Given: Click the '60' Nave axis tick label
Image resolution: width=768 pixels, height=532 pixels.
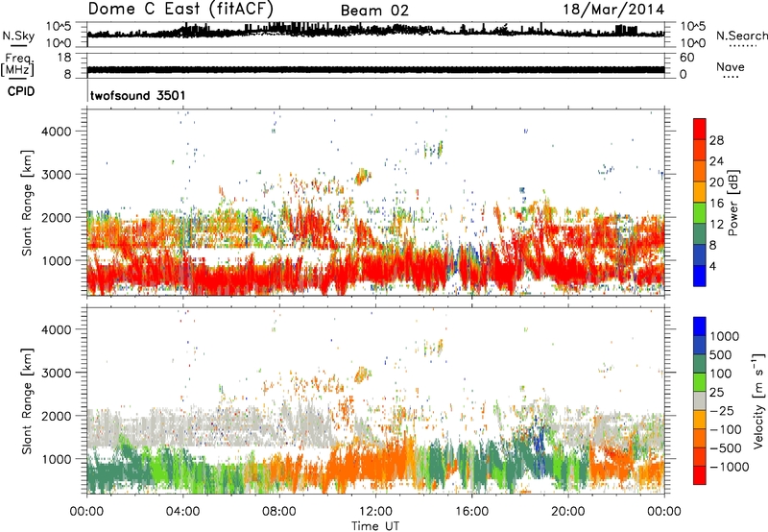Looking at the screenshot, I should pos(687,58).
